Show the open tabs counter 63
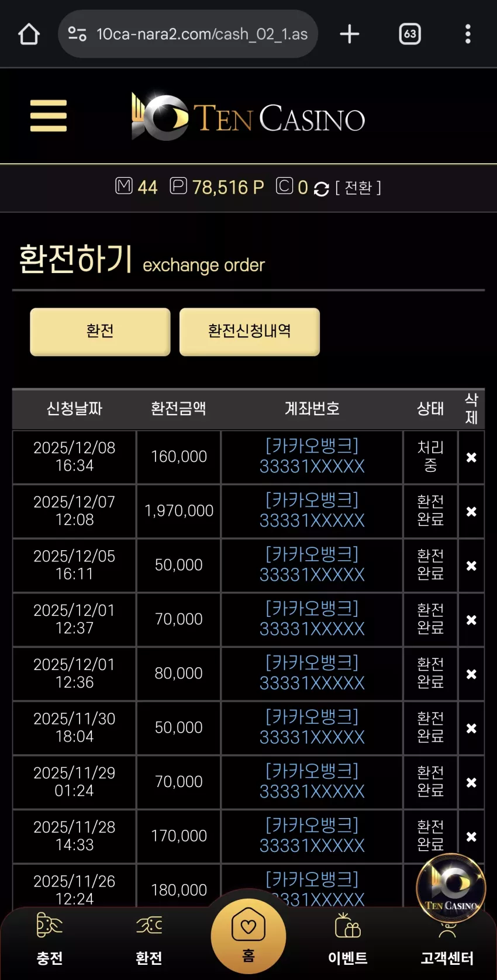The width and height of the screenshot is (497, 980). point(410,34)
